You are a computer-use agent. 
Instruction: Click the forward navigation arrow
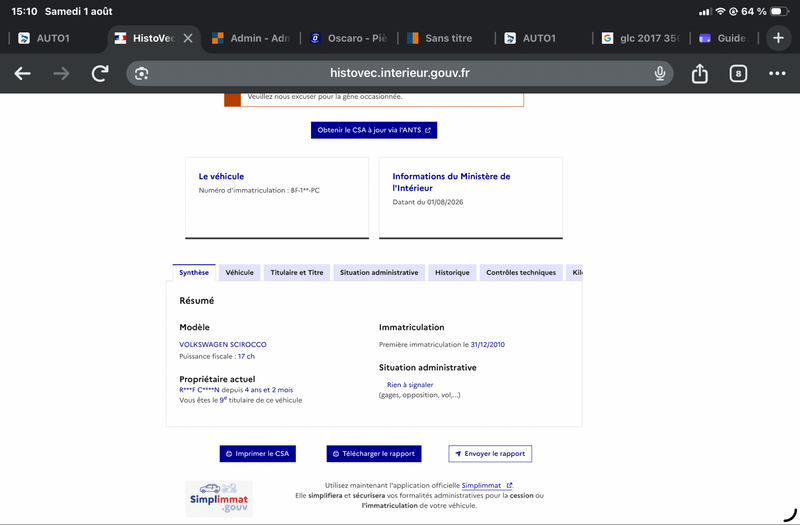point(61,74)
